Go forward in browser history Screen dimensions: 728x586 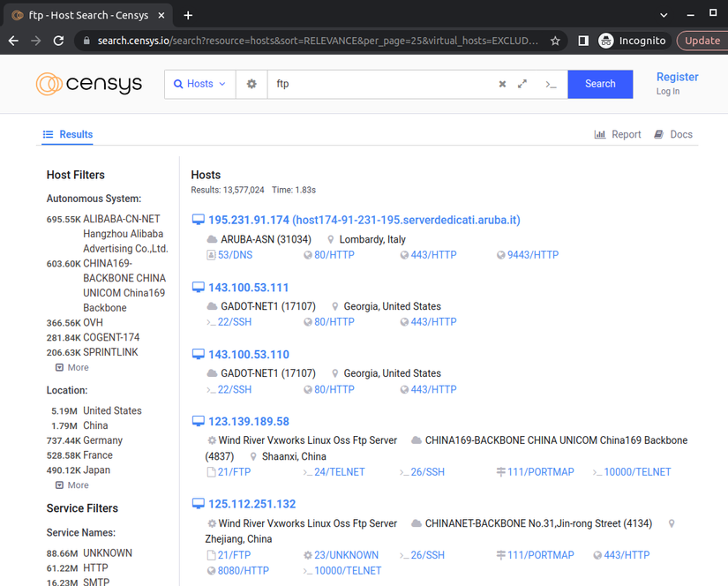pos(36,41)
